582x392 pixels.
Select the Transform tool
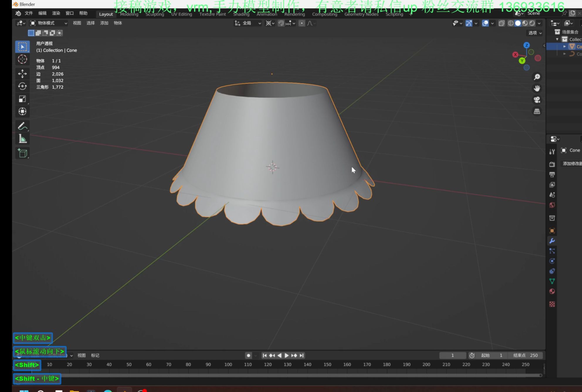[22, 111]
